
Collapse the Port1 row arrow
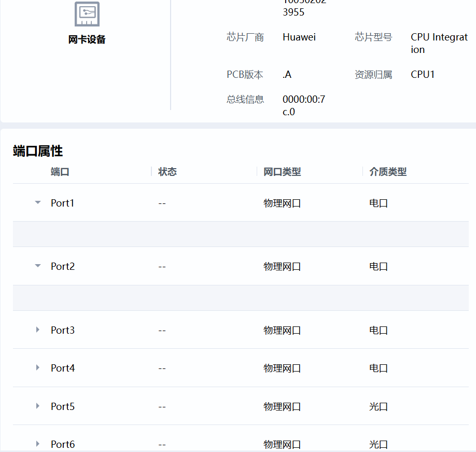tap(38, 203)
